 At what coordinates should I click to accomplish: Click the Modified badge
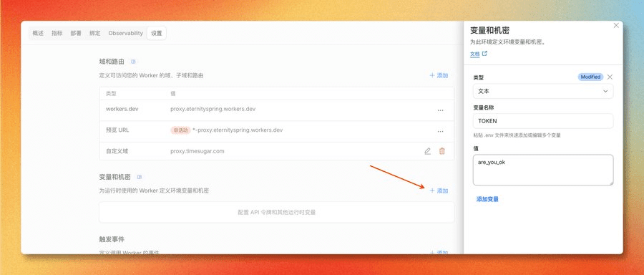coord(590,77)
